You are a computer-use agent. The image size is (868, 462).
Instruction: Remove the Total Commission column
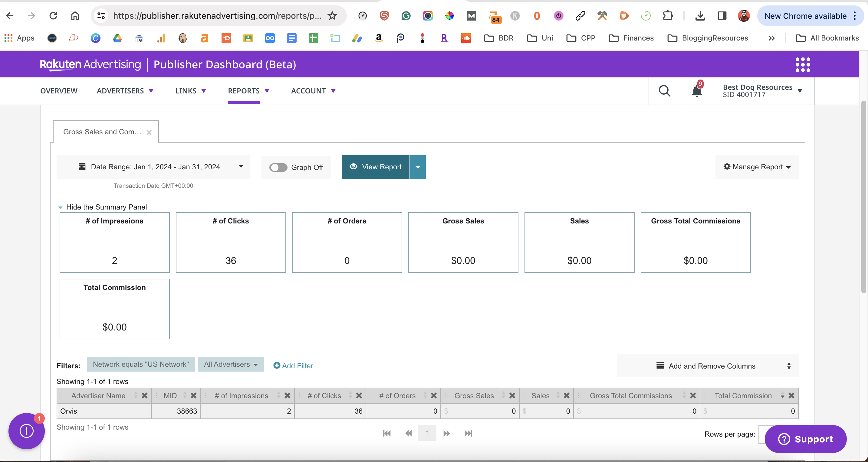[791, 395]
